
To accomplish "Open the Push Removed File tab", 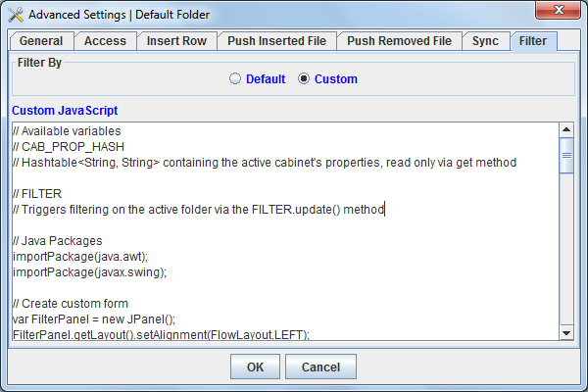I will 399,41.
